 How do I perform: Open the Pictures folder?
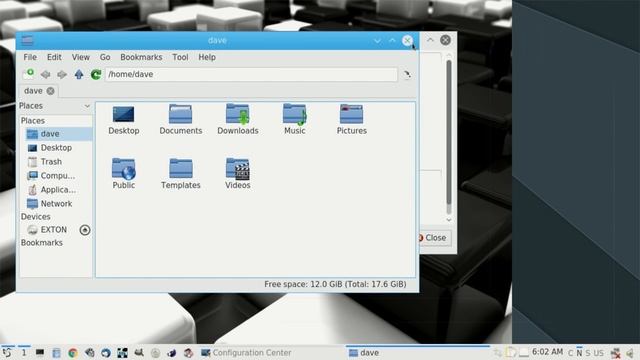pos(351,120)
